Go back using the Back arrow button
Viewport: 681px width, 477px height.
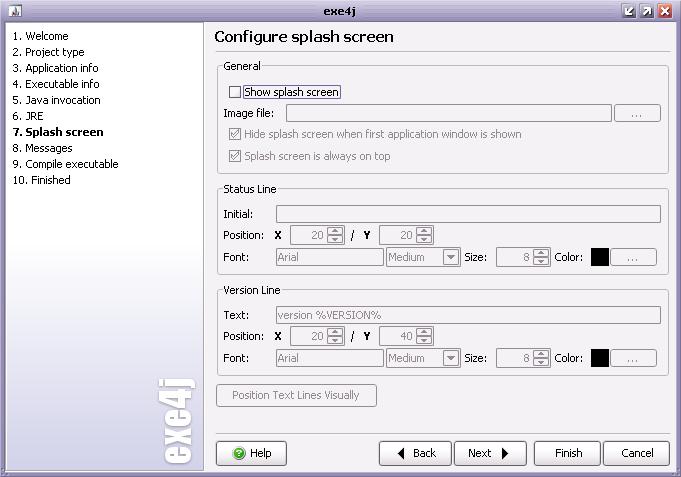[x=415, y=453]
